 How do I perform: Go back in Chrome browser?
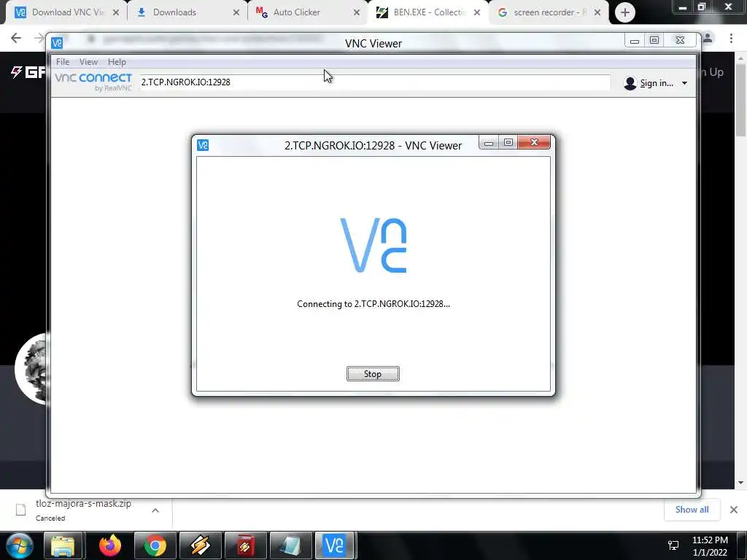(x=16, y=38)
